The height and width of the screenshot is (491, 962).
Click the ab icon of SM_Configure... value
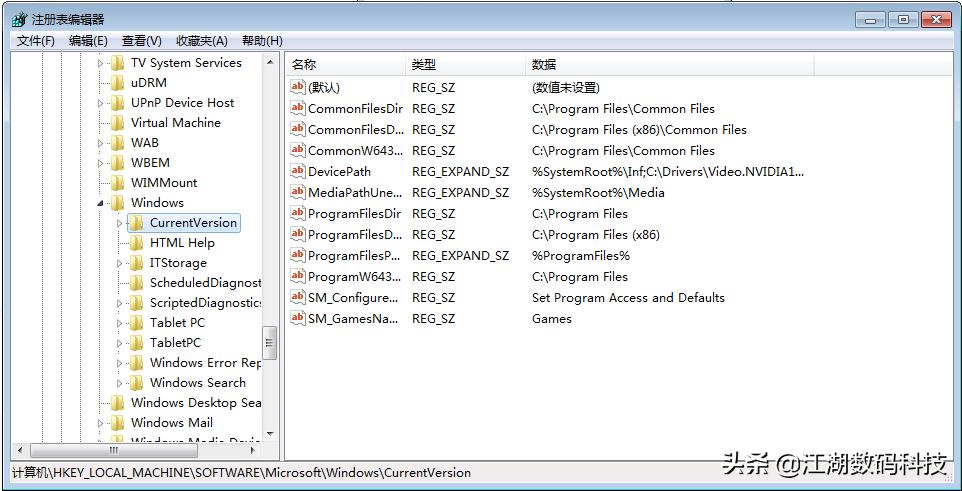298,298
